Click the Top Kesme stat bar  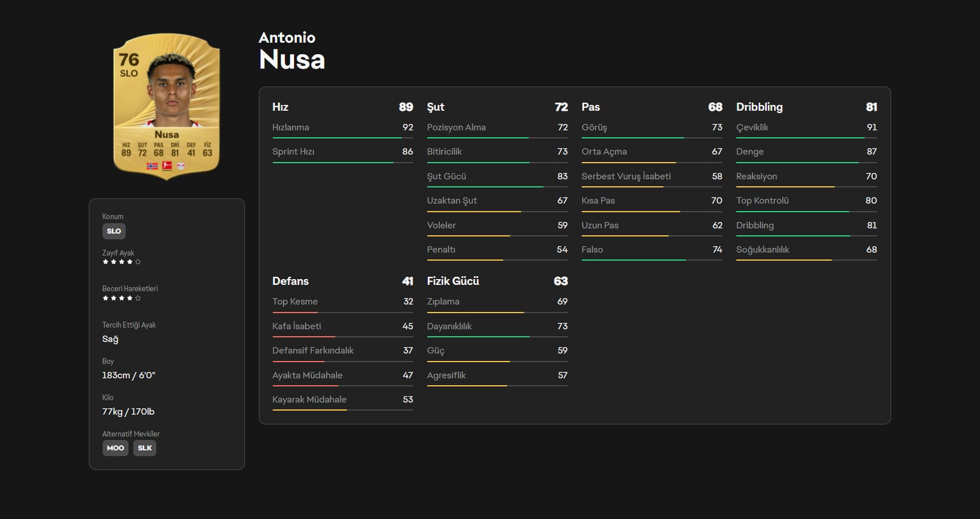click(x=342, y=313)
